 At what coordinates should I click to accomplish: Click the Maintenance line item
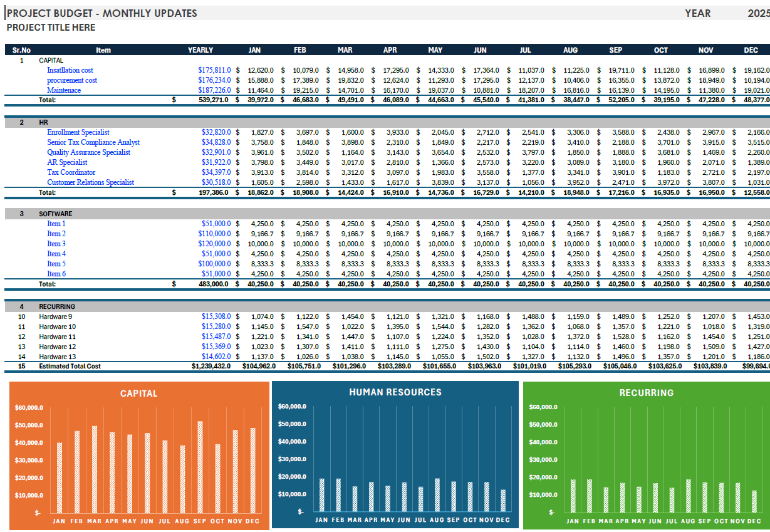coord(67,90)
